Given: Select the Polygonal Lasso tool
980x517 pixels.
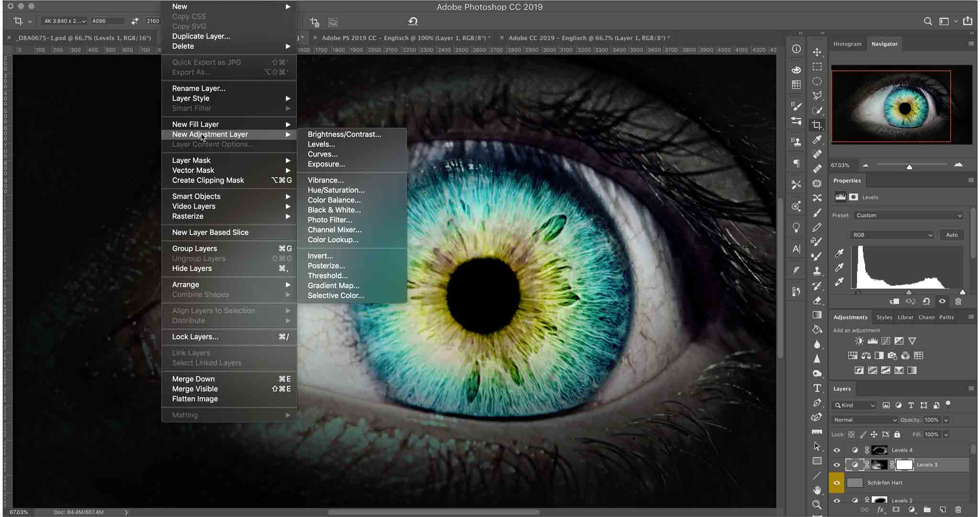Looking at the screenshot, I should click(x=817, y=96).
